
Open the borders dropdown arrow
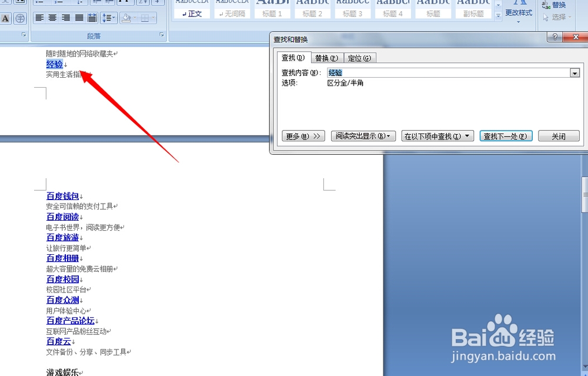pos(153,18)
